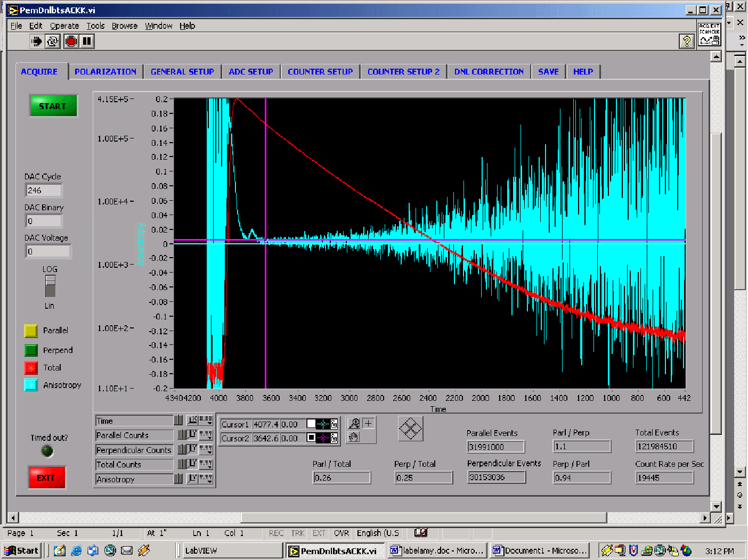Image resolution: width=748 pixels, height=560 pixels.
Task: Open the Tools menu
Action: [x=95, y=26]
